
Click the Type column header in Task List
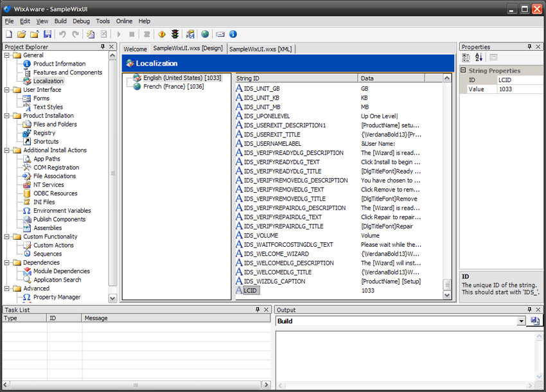(24, 318)
